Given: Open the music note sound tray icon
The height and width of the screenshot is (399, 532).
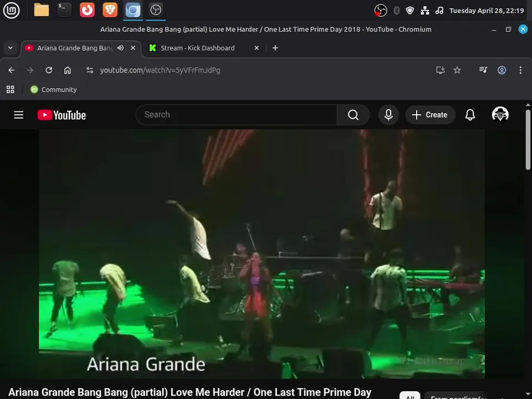Looking at the screenshot, I should pos(439,11).
